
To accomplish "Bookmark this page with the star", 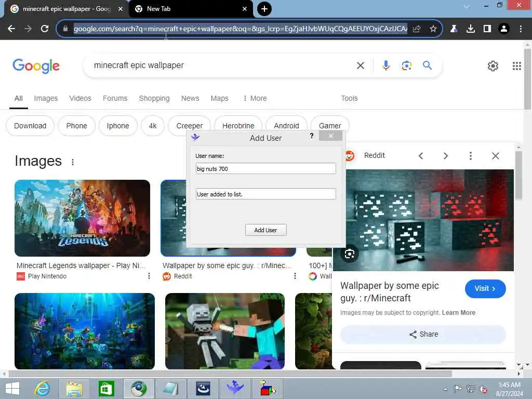I will click(x=433, y=29).
